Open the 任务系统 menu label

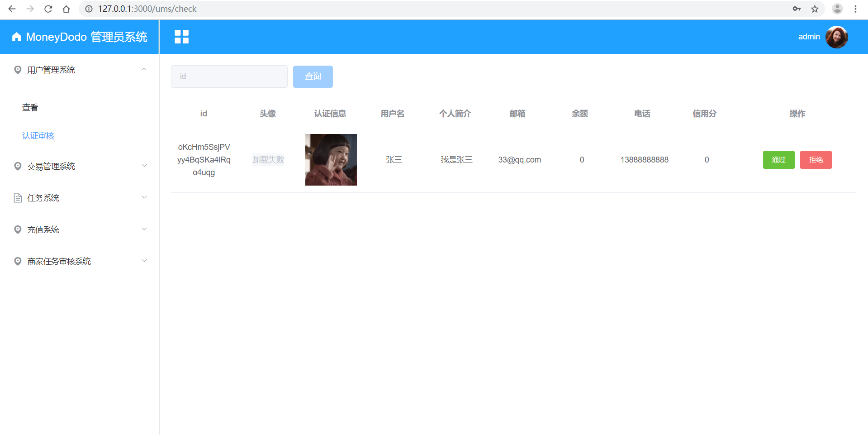point(43,198)
